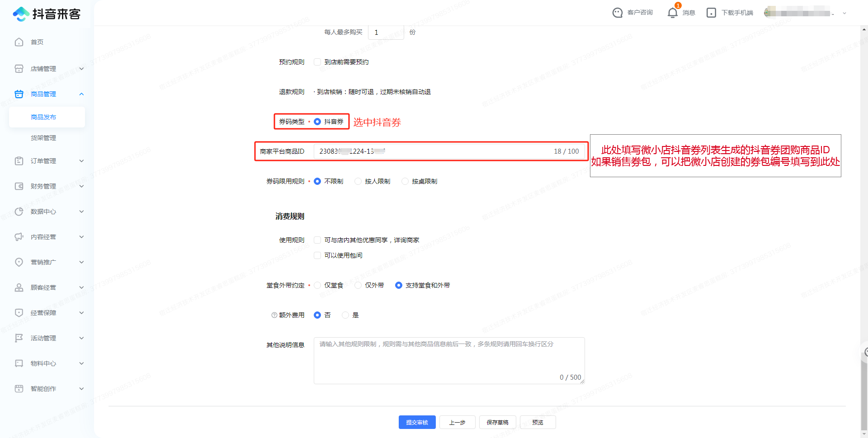
Task: Expand 物料中心 chevron
Action: (x=82, y=363)
